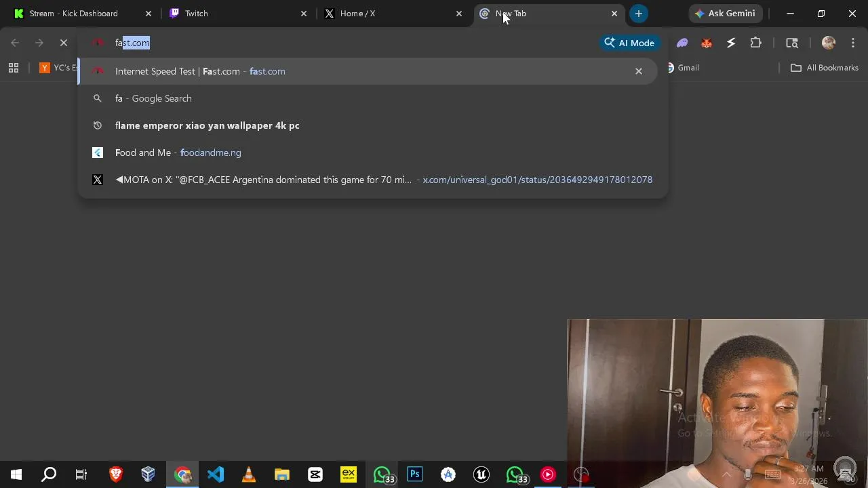The height and width of the screenshot is (488, 868).
Task: Select the 'fa - Google Search' suggestion
Action: 368,98
